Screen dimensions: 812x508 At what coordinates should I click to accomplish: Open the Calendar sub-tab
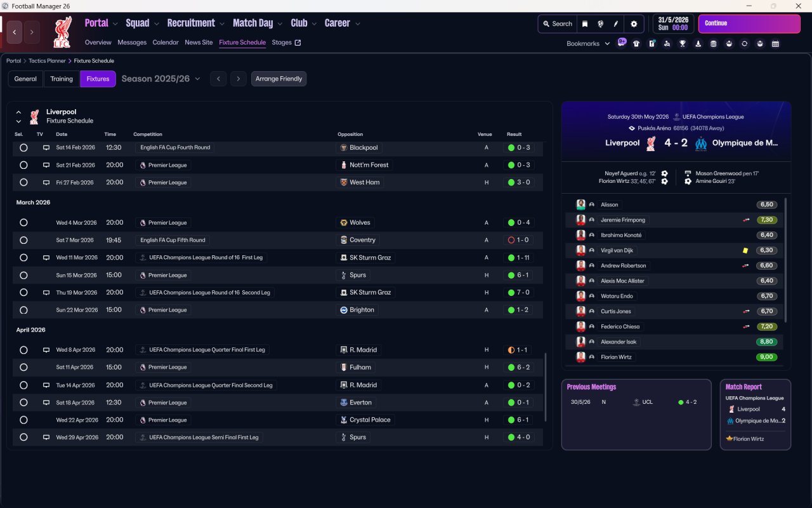click(x=166, y=43)
